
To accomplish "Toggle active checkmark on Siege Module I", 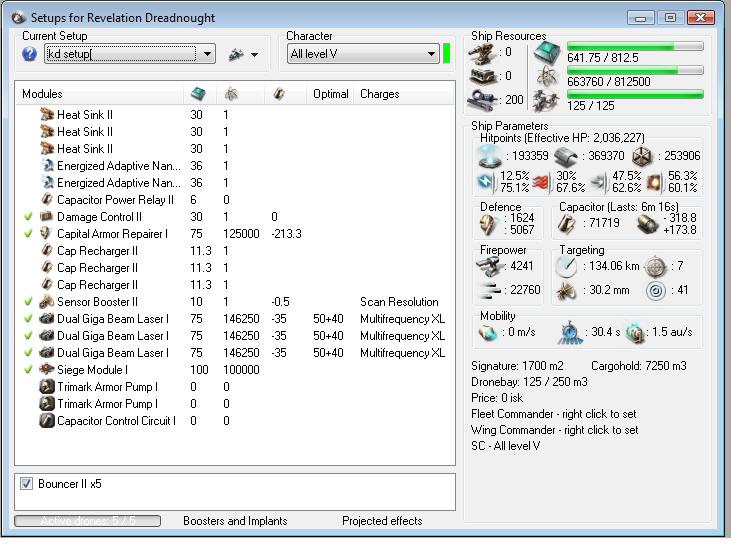I will (28, 370).
